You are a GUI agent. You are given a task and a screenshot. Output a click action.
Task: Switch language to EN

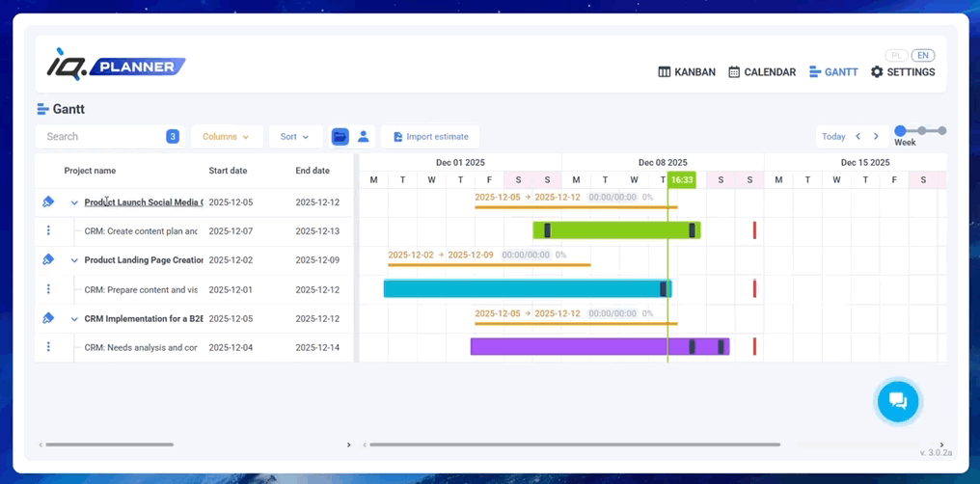tap(923, 56)
